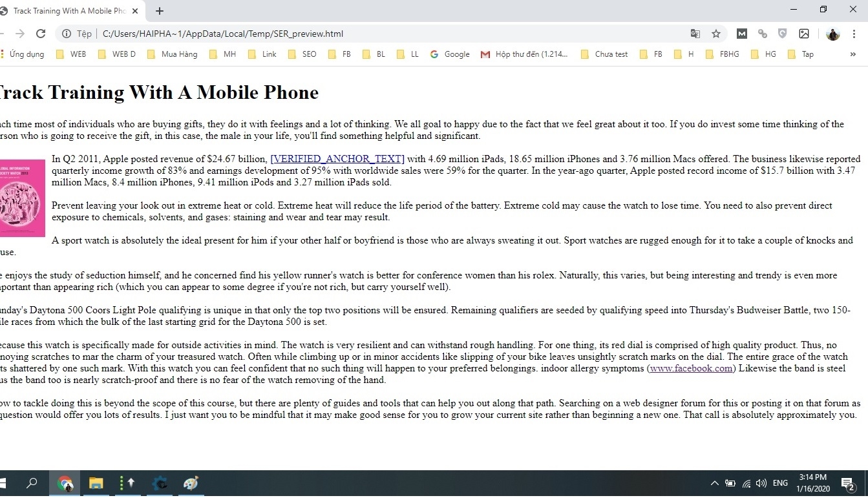Open the HG bookmark folder
Screen dimensions: 868x498
point(764,54)
